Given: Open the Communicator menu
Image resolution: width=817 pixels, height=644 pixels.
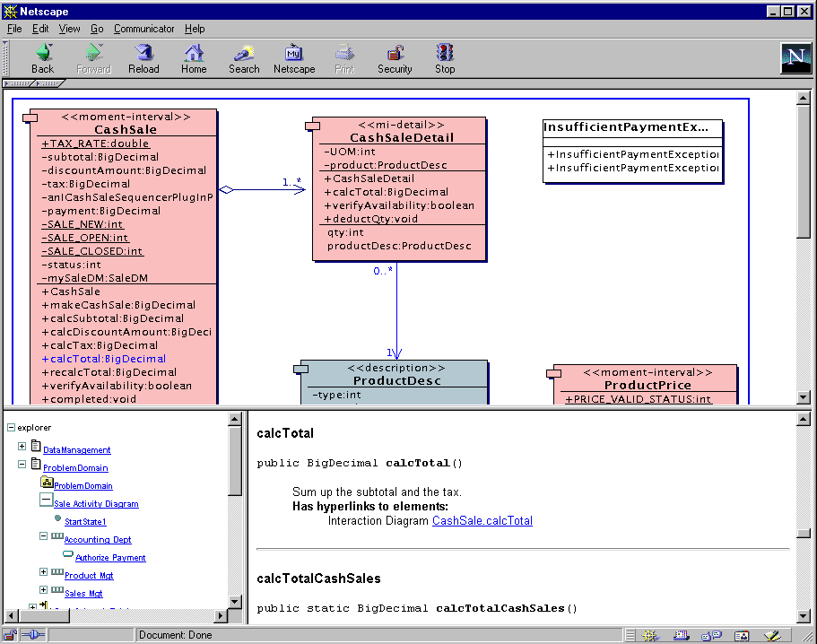Looking at the screenshot, I should (143, 29).
